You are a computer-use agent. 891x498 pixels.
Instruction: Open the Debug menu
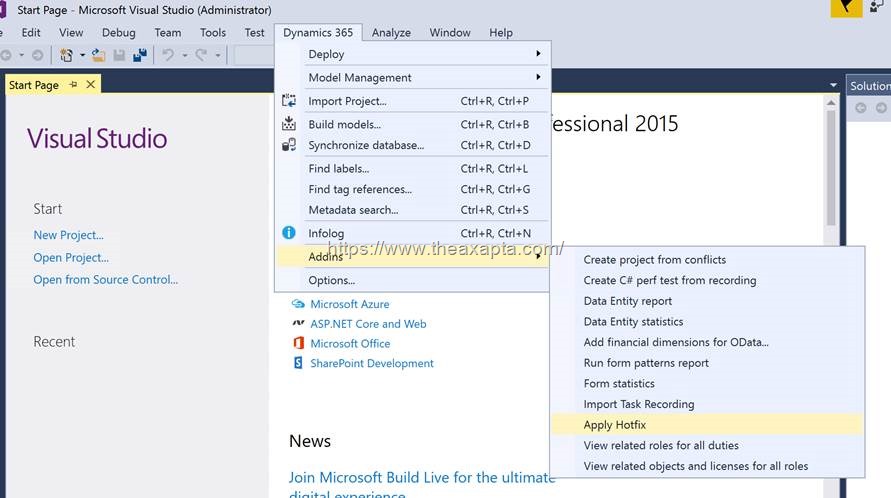(119, 32)
